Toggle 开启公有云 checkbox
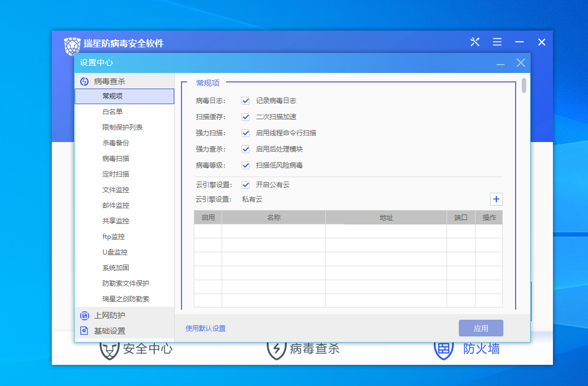588x386 pixels. [x=246, y=185]
